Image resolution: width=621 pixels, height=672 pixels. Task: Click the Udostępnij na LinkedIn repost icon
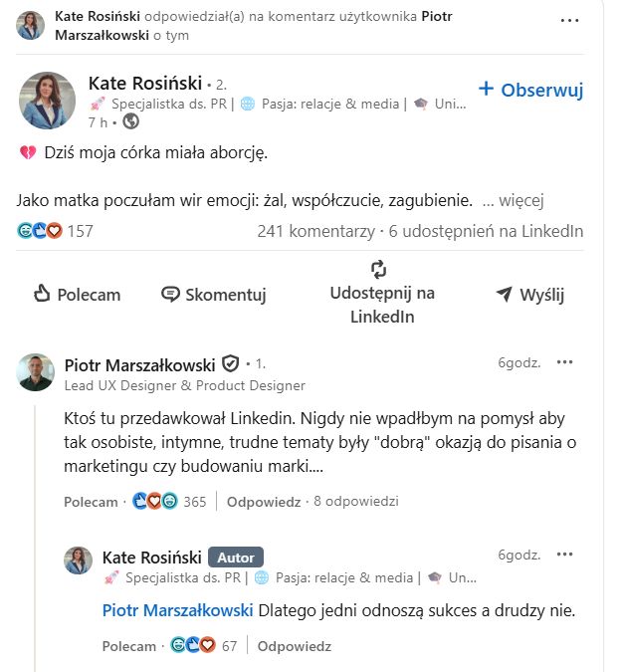tap(378, 269)
